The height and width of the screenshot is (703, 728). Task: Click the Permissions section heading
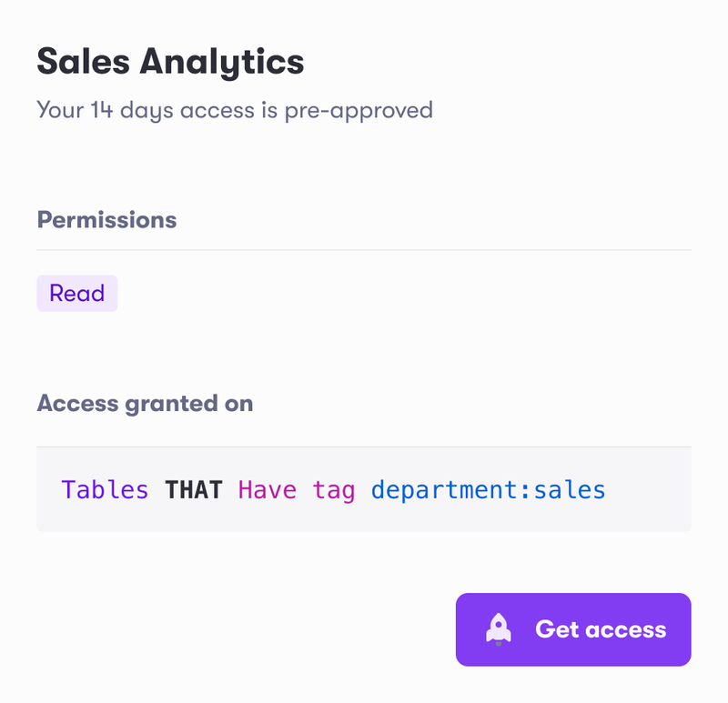[106, 219]
